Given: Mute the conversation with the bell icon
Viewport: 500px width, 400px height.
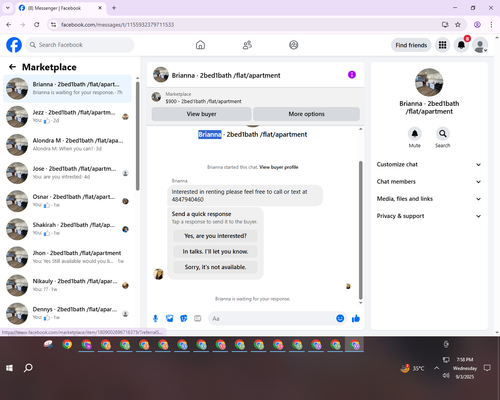Looking at the screenshot, I should coord(415,134).
